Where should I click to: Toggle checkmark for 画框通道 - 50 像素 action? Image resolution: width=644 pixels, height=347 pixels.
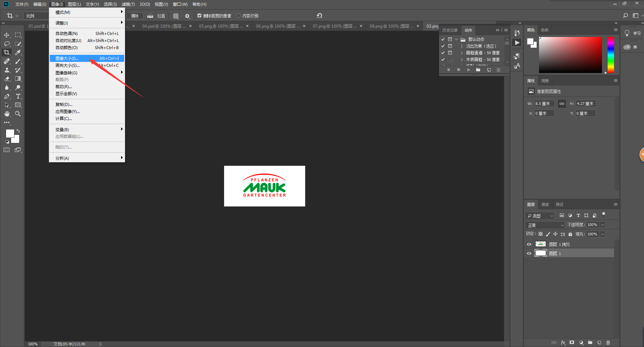[443, 53]
